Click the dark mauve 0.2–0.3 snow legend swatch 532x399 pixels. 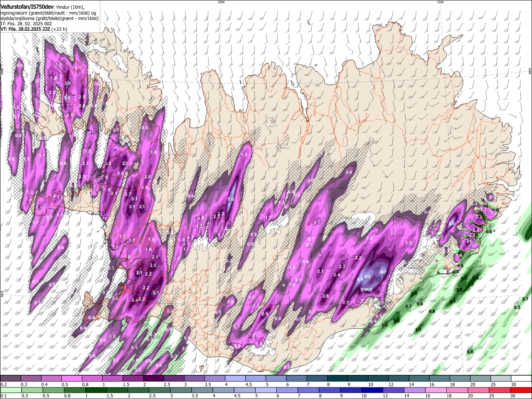(x=10, y=379)
